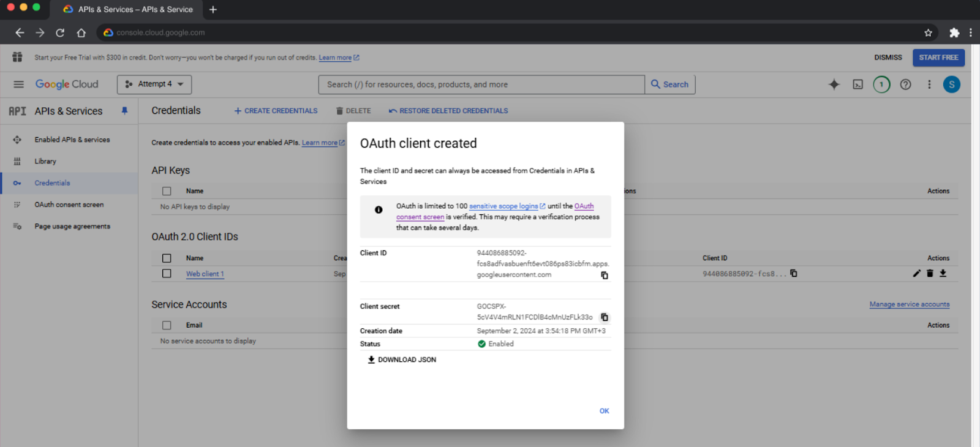Open the main navigation hamburger menu
Viewport: 980px width, 447px height.
(x=18, y=85)
